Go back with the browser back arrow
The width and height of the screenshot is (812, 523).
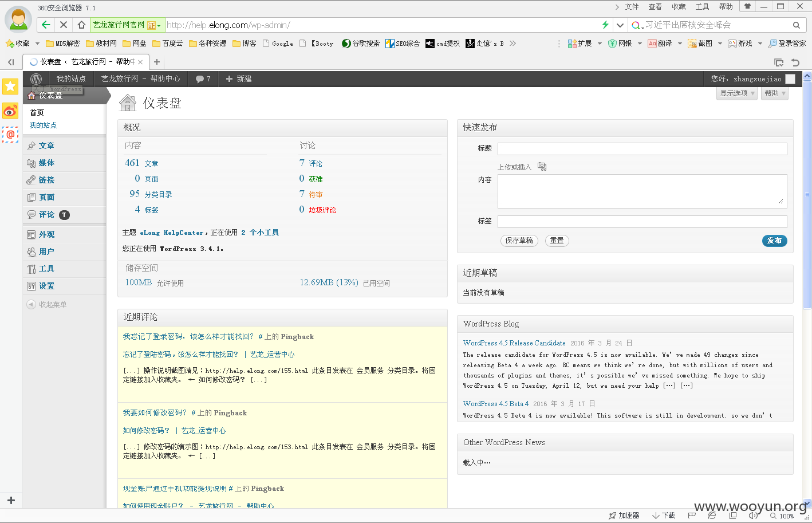pos(46,25)
